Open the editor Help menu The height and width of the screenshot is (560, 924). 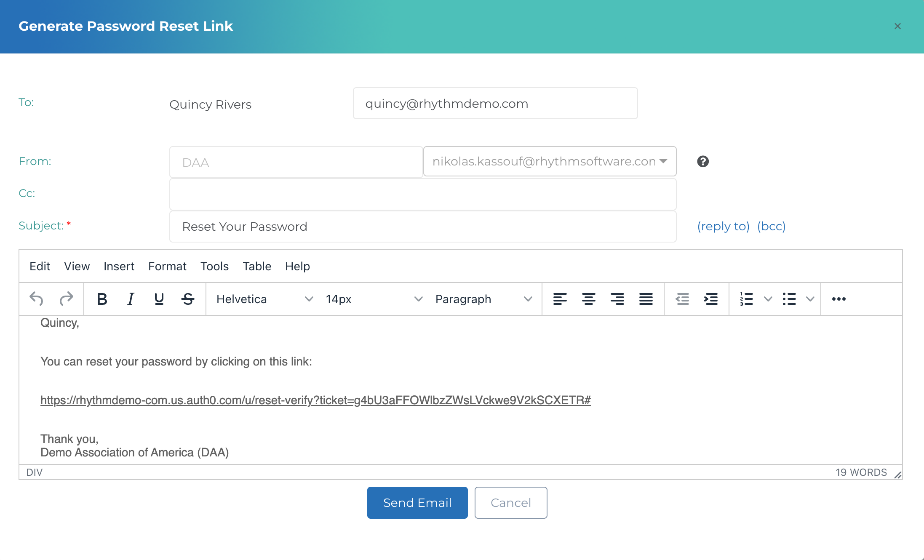[x=297, y=266]
